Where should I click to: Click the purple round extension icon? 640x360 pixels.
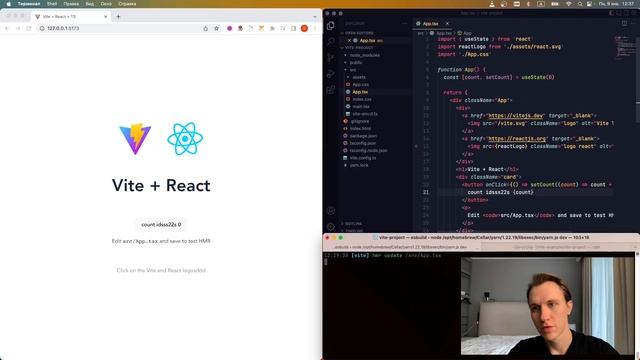(x=229, y=28)
